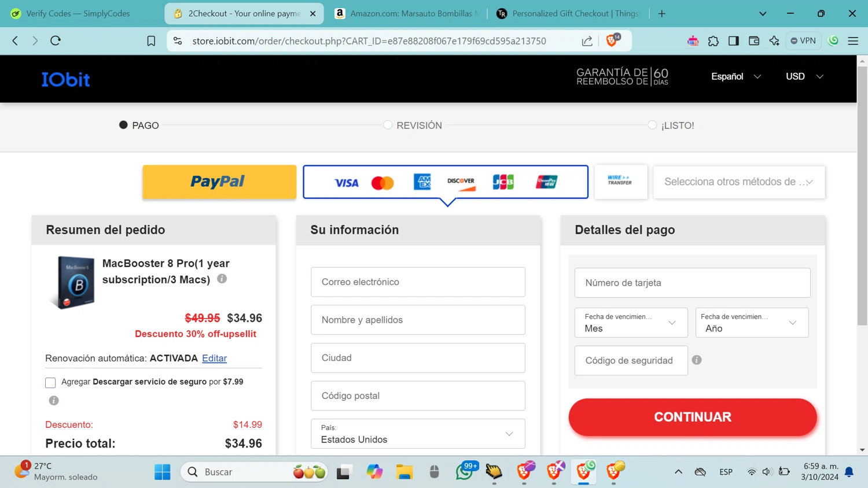Open a new browser tab
Viewport: 868px width, 488px height.
662,13
